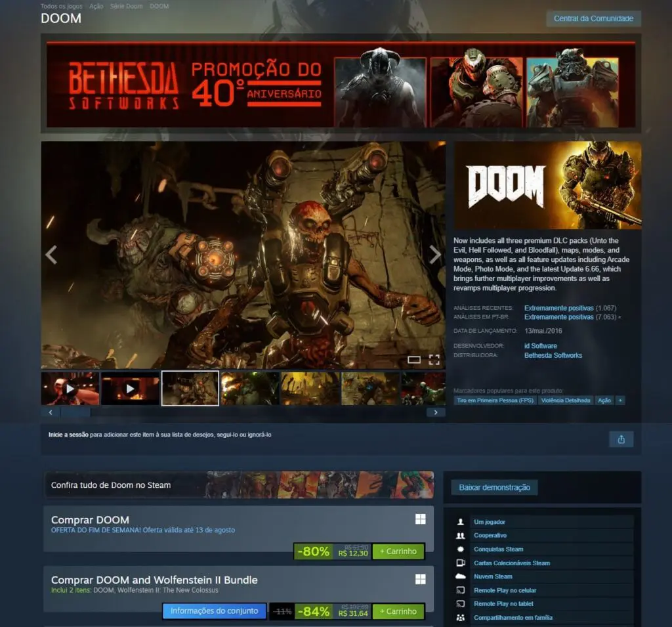
Task: Open the Bethesda 40º Aniversário promotion banner
Action: (x=341, y=85)
